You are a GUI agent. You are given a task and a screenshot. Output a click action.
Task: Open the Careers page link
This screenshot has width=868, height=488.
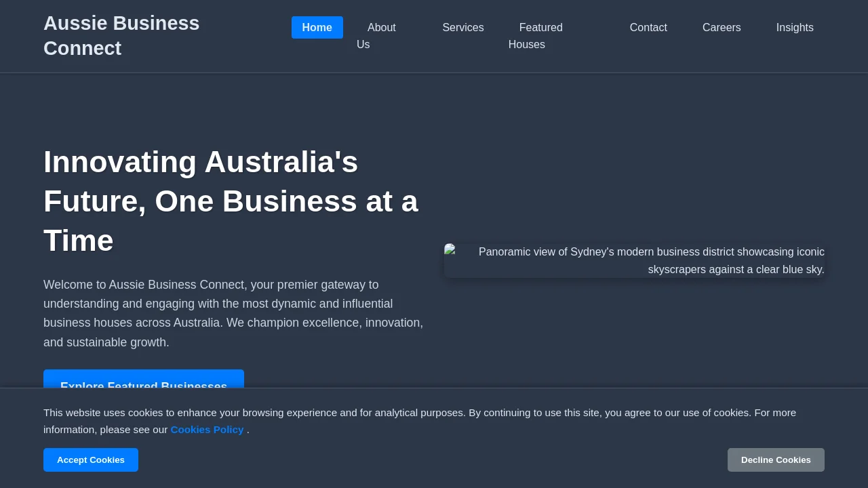(722, 28)
